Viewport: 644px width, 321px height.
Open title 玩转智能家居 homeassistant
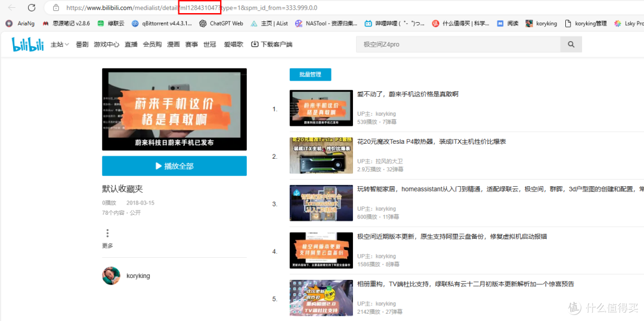[x=500, y=190]
